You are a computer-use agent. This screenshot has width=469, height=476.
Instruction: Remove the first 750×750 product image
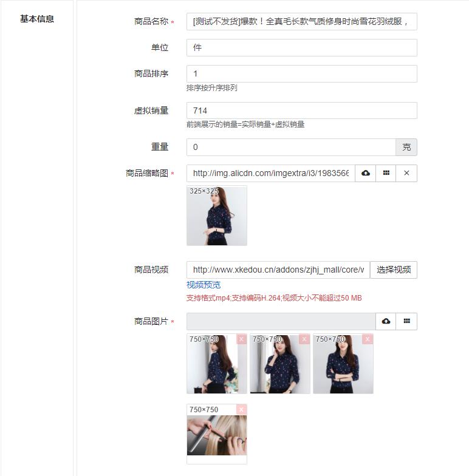pos(241,339)
